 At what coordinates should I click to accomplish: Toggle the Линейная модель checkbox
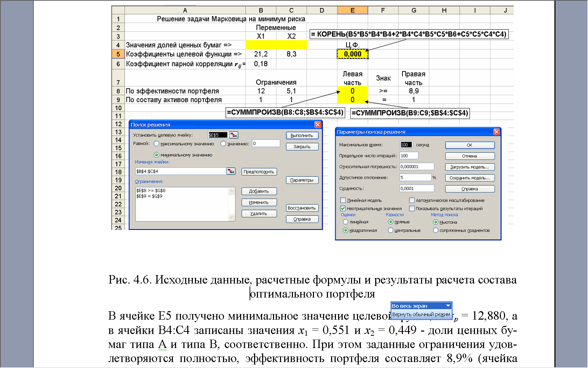(x=343, y=200)
